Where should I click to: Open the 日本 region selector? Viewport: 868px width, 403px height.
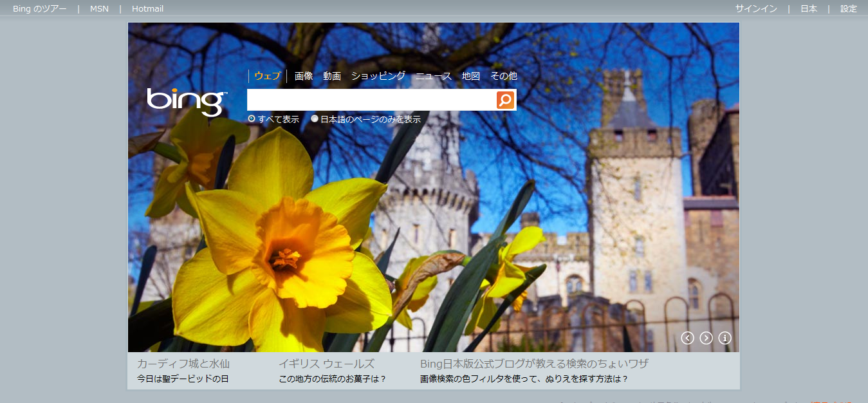809,9
